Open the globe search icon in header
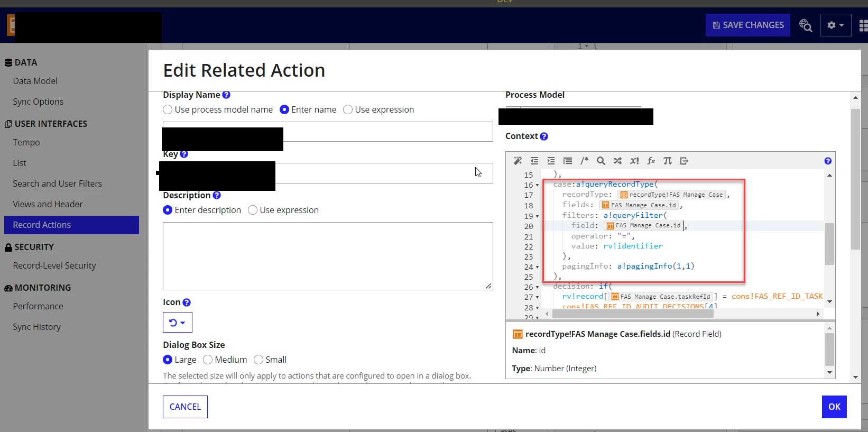 click(x=805, y=25)
